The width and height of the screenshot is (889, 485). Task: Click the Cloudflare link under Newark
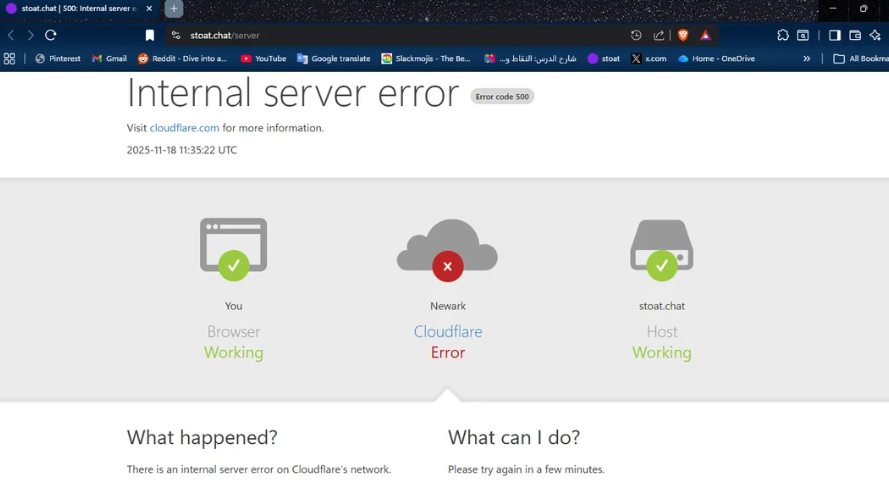(447, 332)
